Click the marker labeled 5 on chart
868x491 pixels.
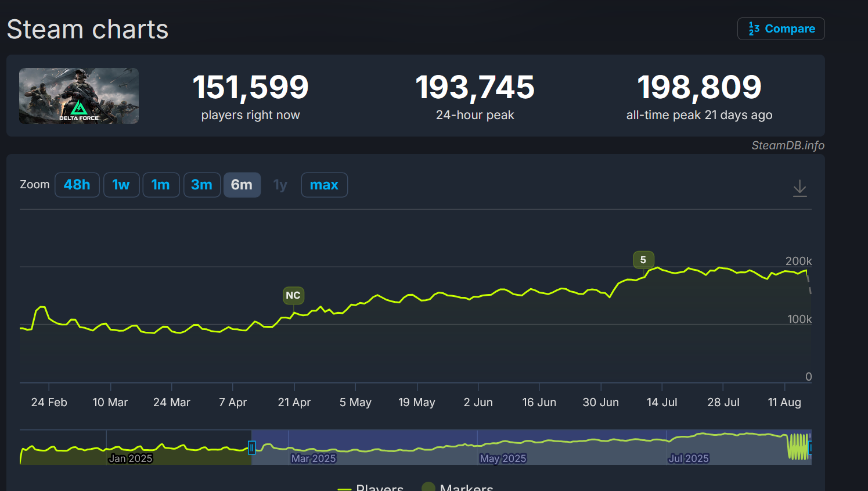pos(643,260)
